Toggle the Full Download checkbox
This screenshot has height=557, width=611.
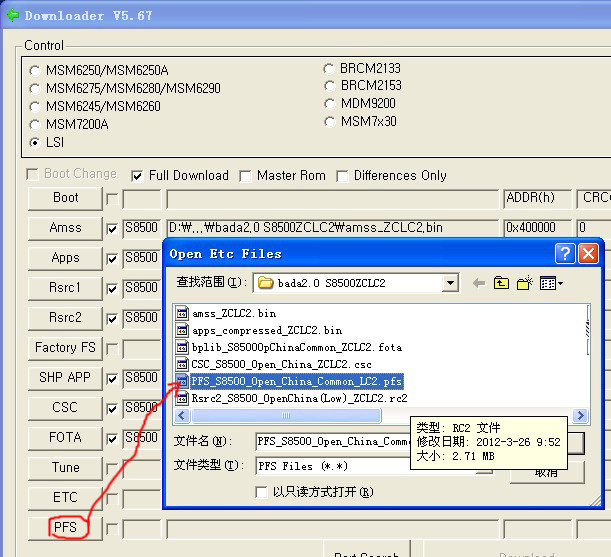coord(137,176)
